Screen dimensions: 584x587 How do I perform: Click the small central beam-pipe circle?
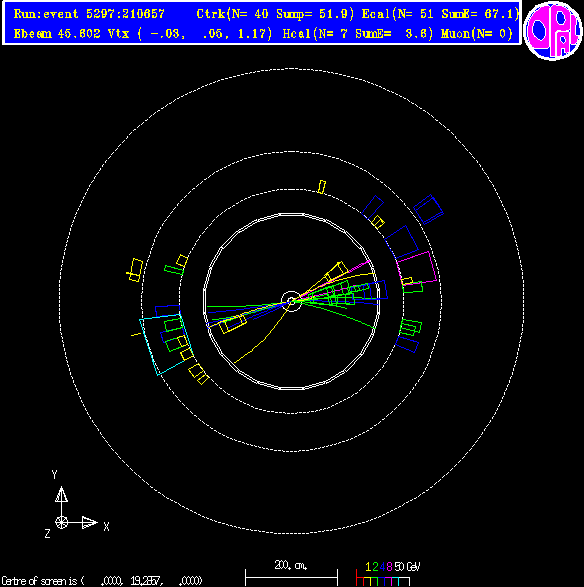click(291, 301)
